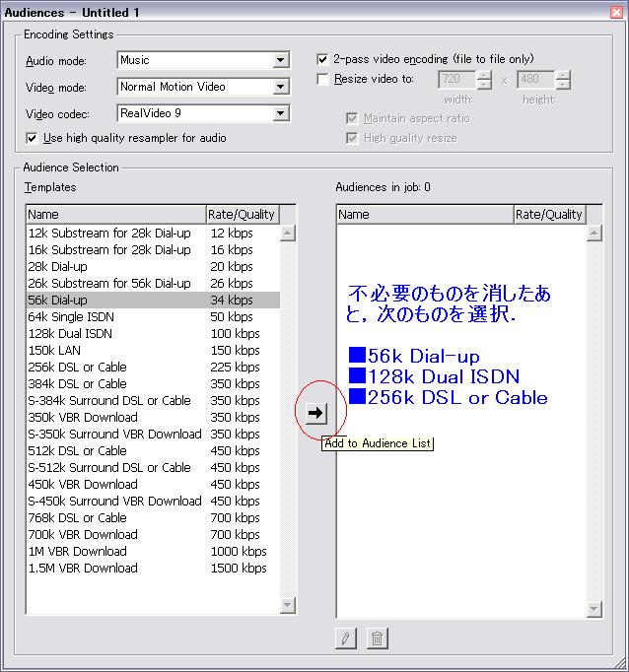Select the 1.5M VBR Download template
Viewport: 629px width, 672px height.
click(x=153, y=568)
